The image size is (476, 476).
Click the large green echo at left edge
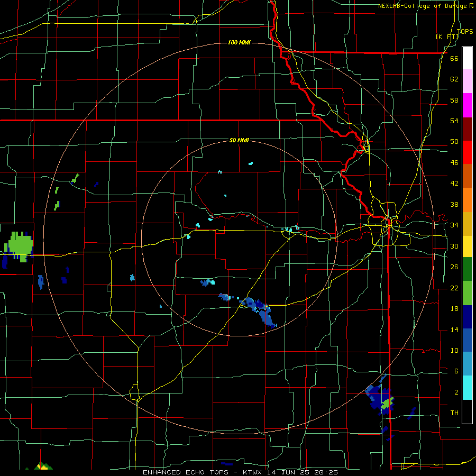point(20,245)
